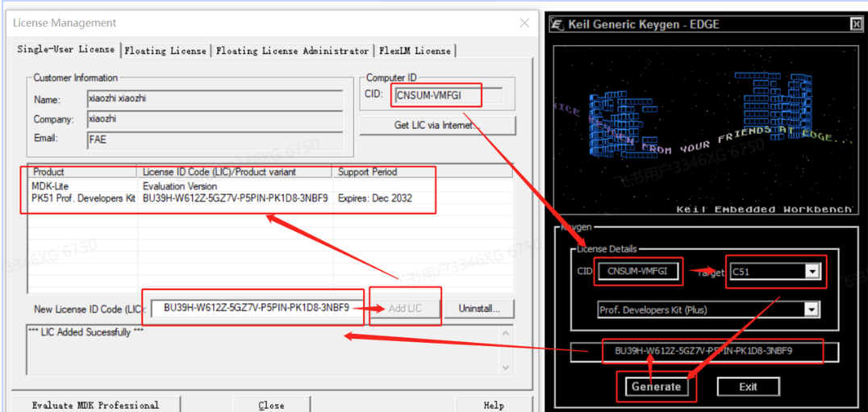Click the Email field FAE
The image size is (868, 412).
pyautogui.click(x=215, y=139)
